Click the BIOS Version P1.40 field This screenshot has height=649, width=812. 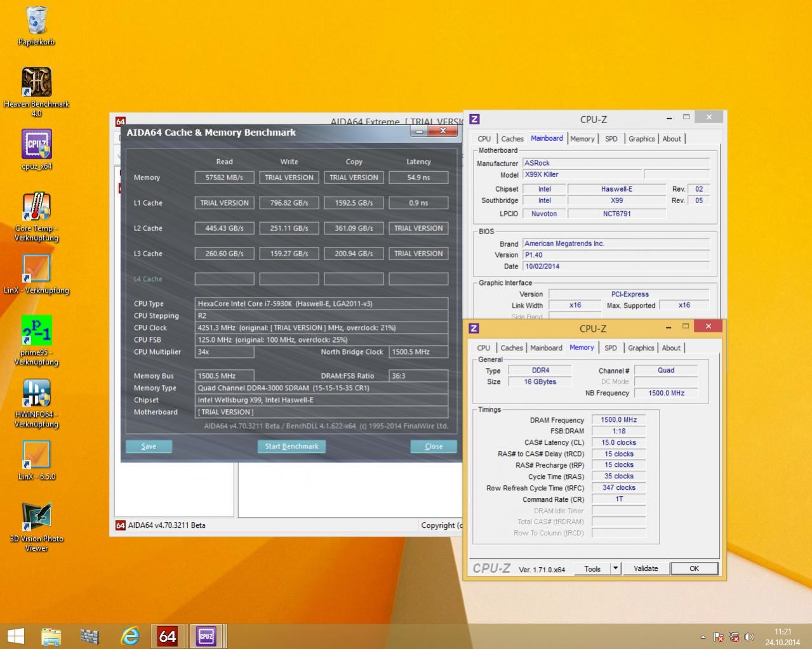(616, 255)
